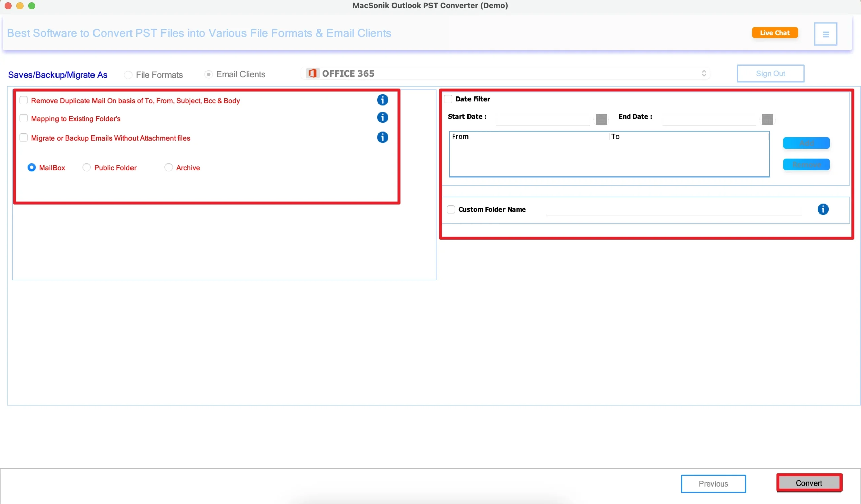Screen dimensions: 861x504
Task: Tick the Custom Folder Name checkbox
Action: (x=451, y=209)
